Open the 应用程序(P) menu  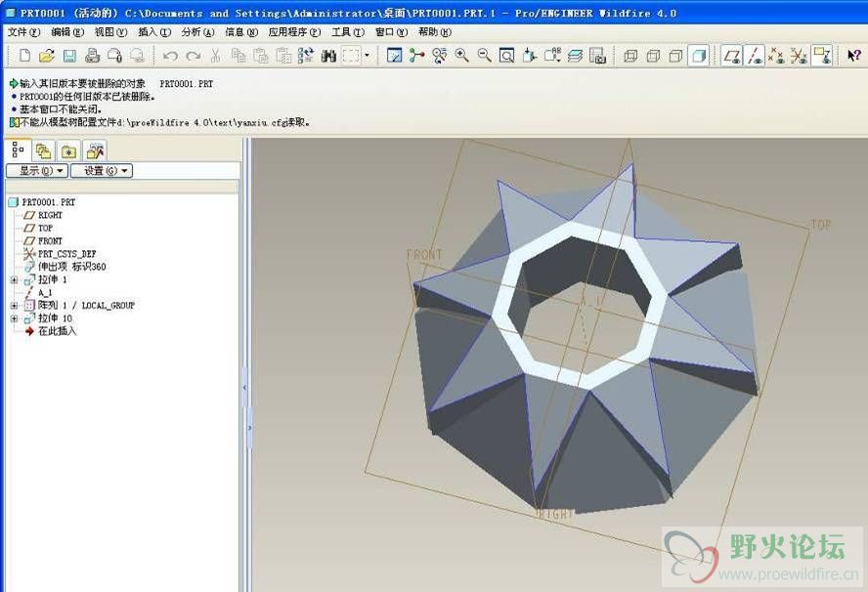pyautogui.click(x=294, y=32)
